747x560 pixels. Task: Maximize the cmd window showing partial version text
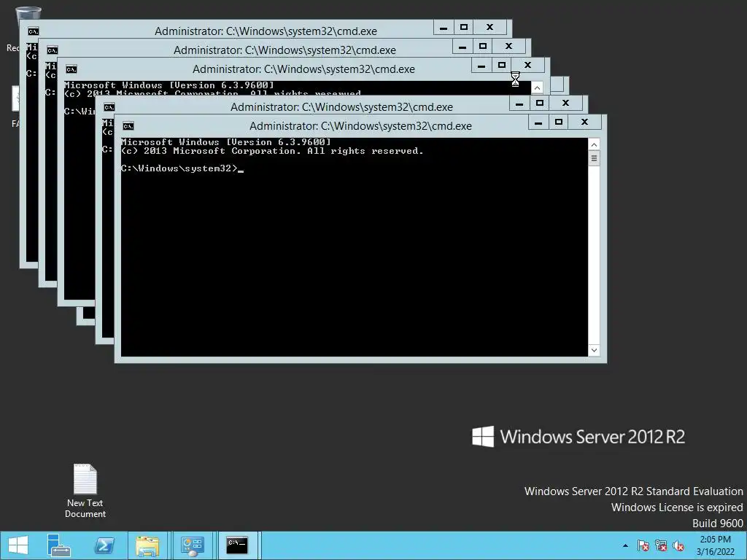502,65
